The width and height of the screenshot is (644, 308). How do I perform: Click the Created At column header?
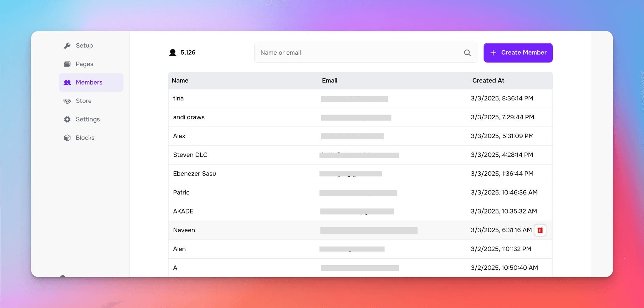click(488, 80)
